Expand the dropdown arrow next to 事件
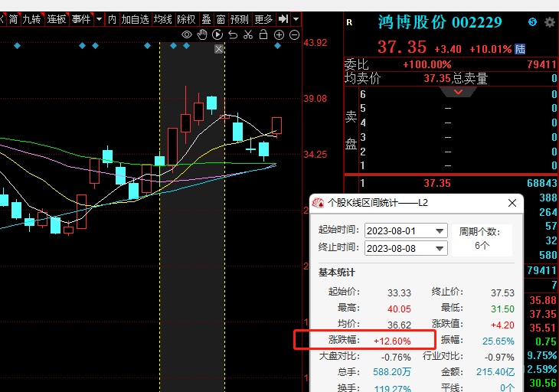The image size is (559, 392). (x=99, y=19)
